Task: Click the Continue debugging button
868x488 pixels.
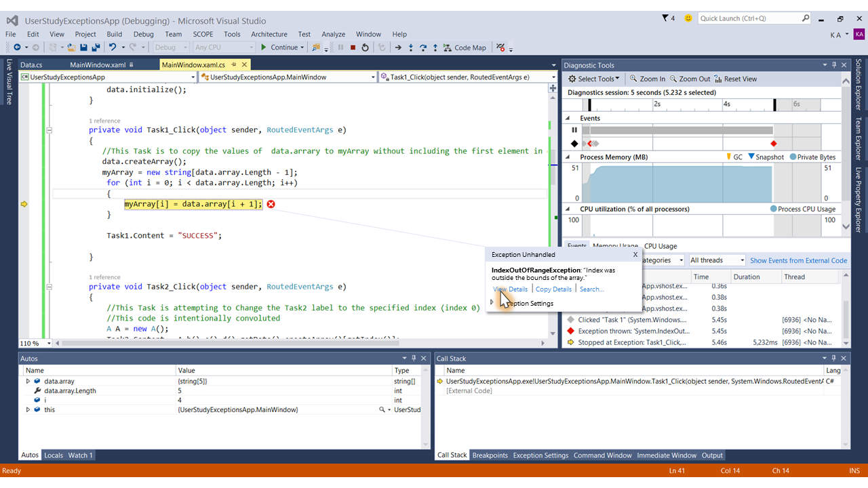Action: pyautogui.click(x=279, y=47)
